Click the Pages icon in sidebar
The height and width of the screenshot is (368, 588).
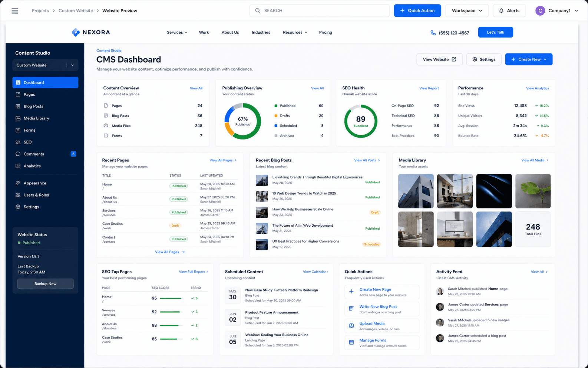(18, 94)
